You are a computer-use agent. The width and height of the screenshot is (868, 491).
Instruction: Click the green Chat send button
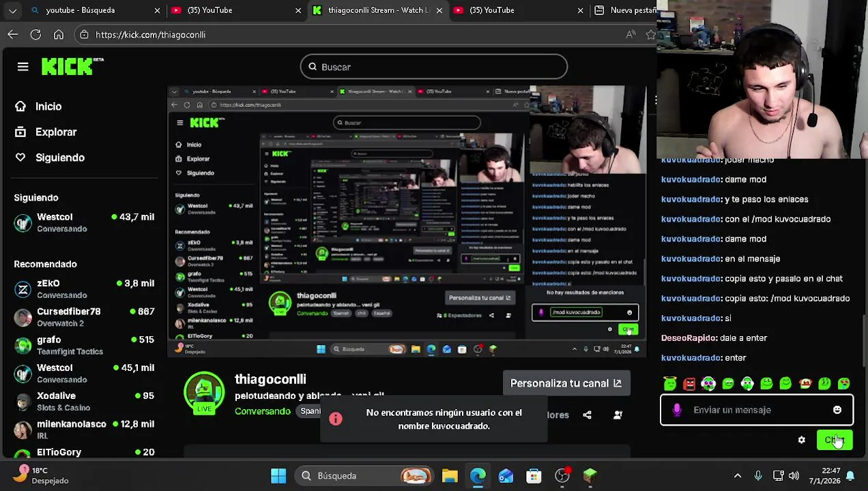(x=835, y=440)
